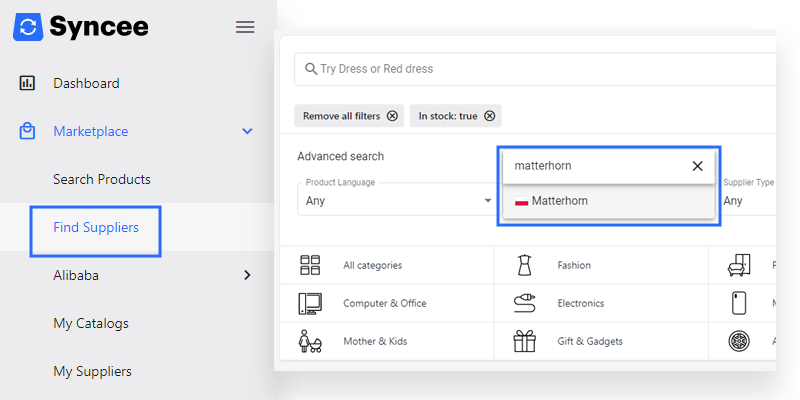
Task: Open the Marketplace menu item
Action: (91, 131)
